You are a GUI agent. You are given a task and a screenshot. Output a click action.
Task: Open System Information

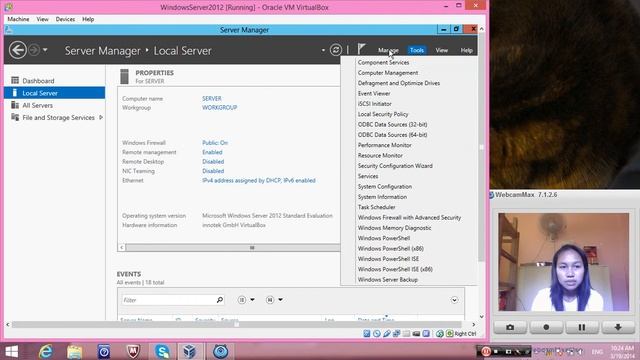click(x=382, y=197)
